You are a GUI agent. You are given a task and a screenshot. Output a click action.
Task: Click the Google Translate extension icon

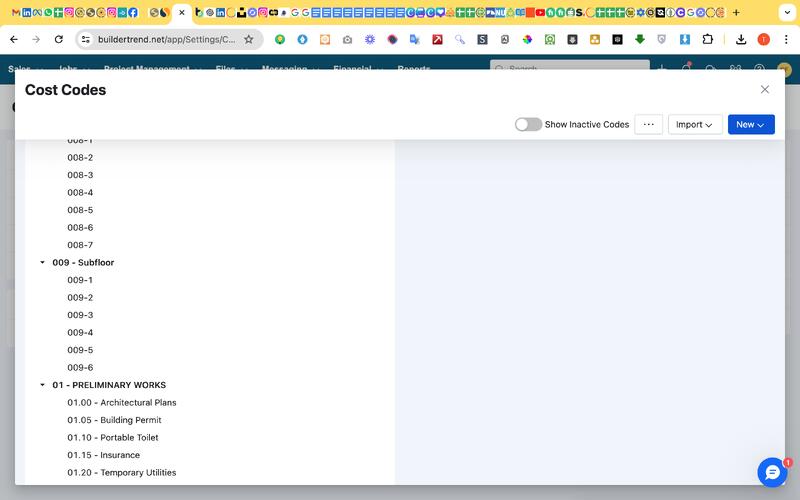pyautogui.click(x=414, y=39)
